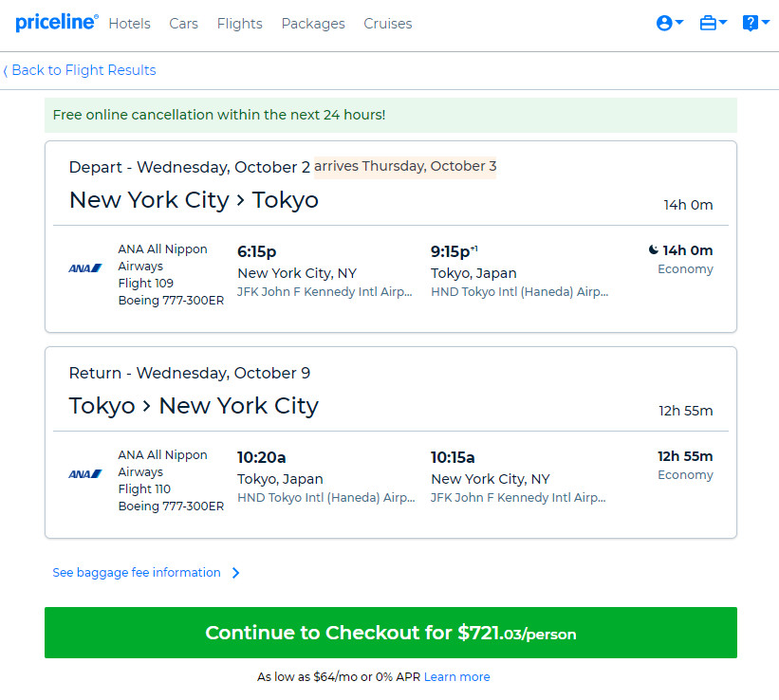Click the ANA logo for Flight 110

(85, 474)
